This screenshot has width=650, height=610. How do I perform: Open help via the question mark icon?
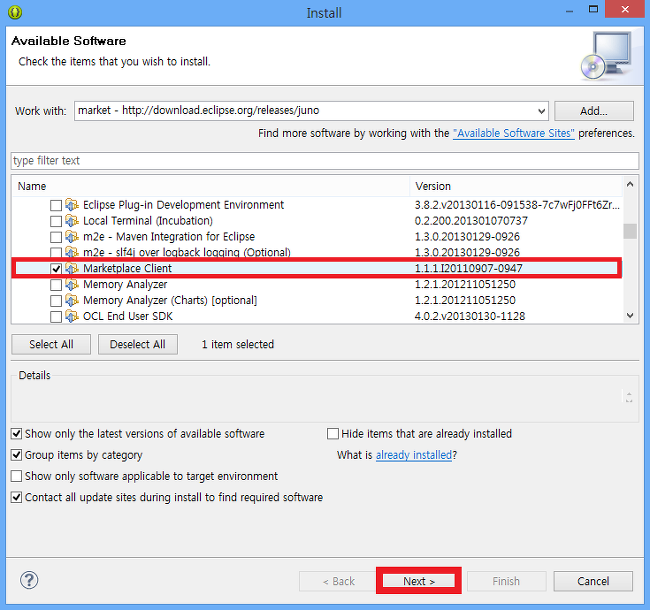pyautogui.click(x=29, y=580)
